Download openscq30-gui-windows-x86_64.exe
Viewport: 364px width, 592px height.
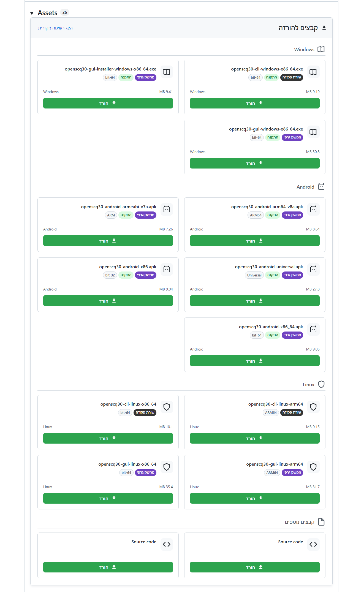click(254, 163)
